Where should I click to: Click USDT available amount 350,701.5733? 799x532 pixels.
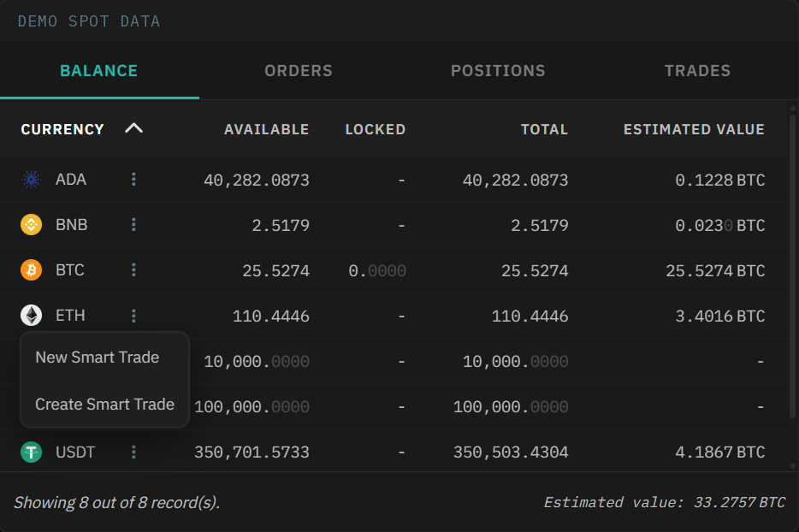(x=252, y=452)
